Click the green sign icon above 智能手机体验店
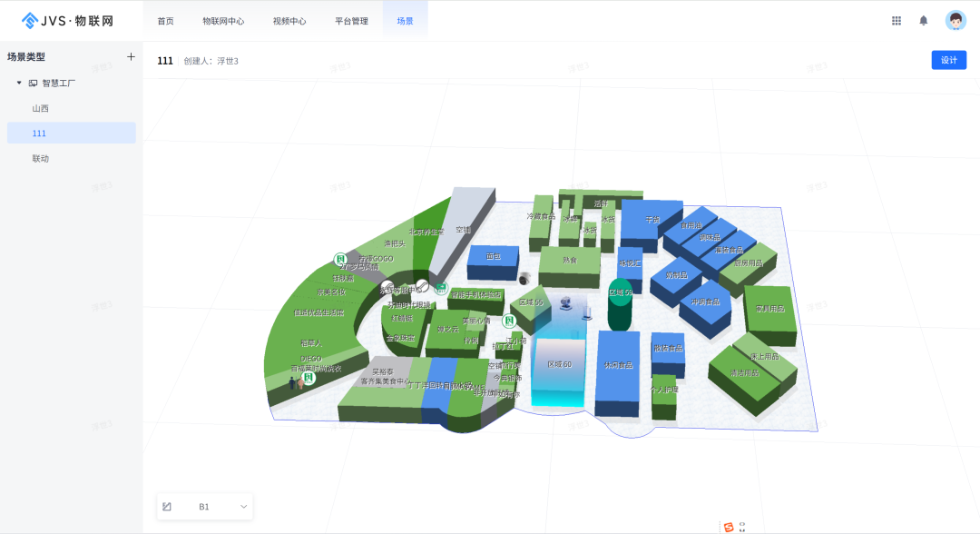The image size is (980, 534). pos(441,288)
